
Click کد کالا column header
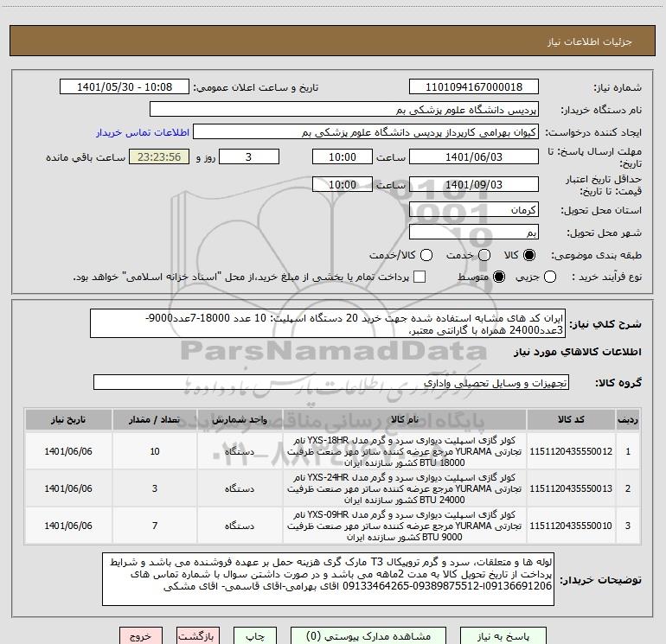pyautogui.click(x=571, y=419)
